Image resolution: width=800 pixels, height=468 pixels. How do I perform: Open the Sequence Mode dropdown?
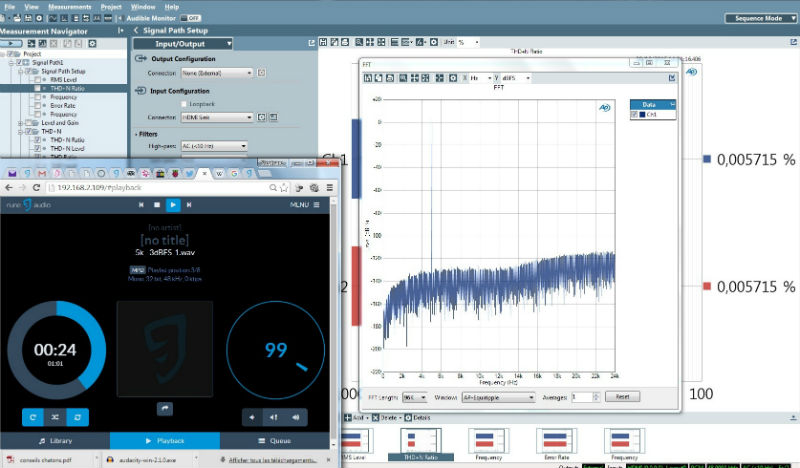coord(761,18)
